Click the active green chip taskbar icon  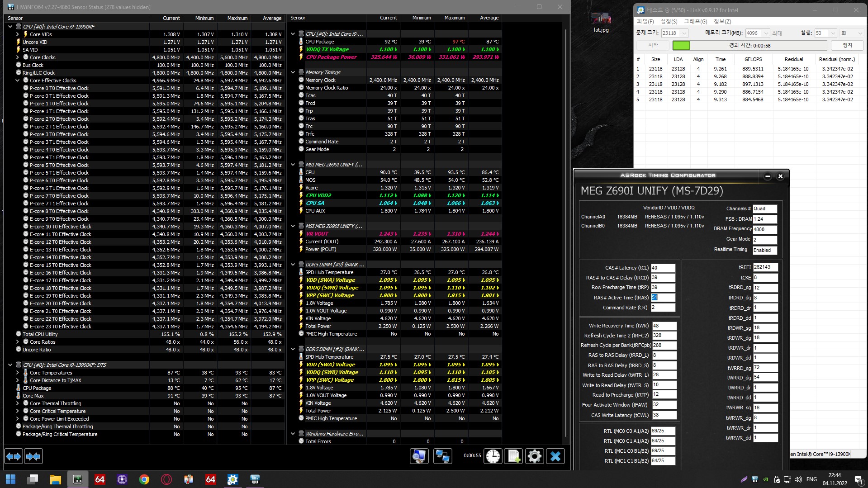(78, 479)
